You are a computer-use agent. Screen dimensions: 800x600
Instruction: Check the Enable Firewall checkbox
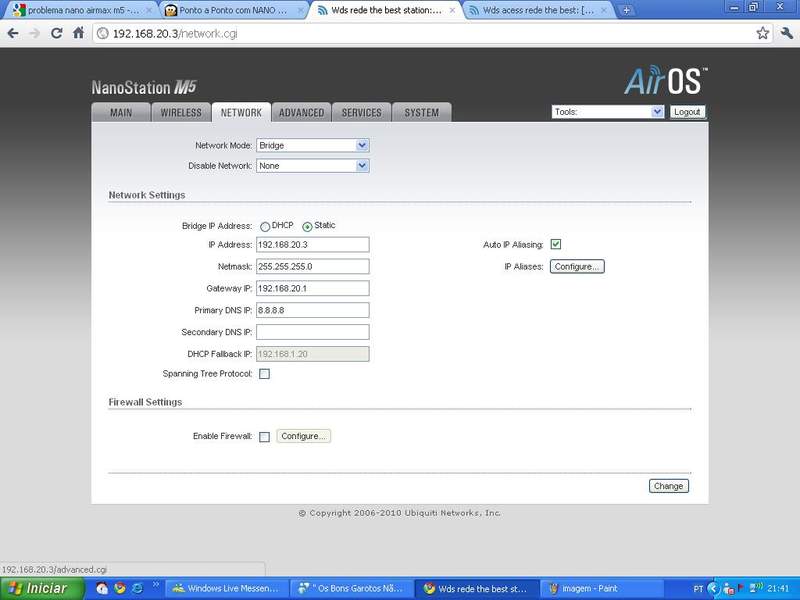tap(264, 437)
